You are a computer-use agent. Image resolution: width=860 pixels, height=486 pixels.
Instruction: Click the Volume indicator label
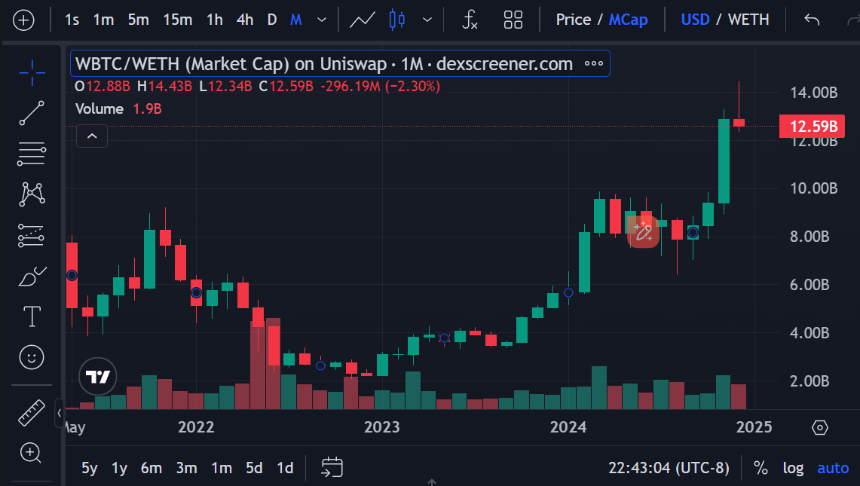tap(99, 109)
